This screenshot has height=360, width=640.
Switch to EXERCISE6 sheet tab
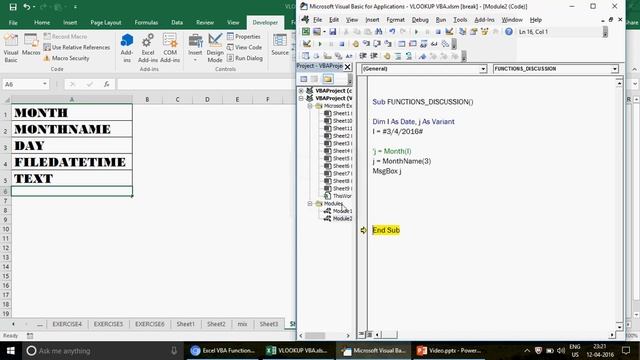click(149, 324)
